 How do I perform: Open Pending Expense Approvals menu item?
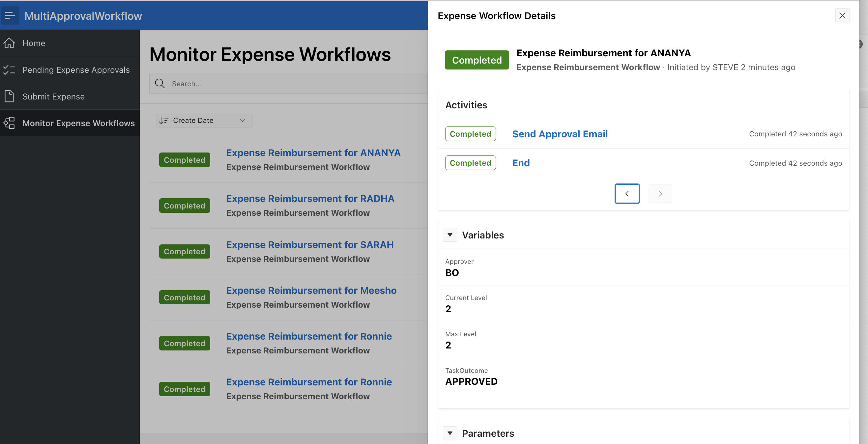click(76, 70)
